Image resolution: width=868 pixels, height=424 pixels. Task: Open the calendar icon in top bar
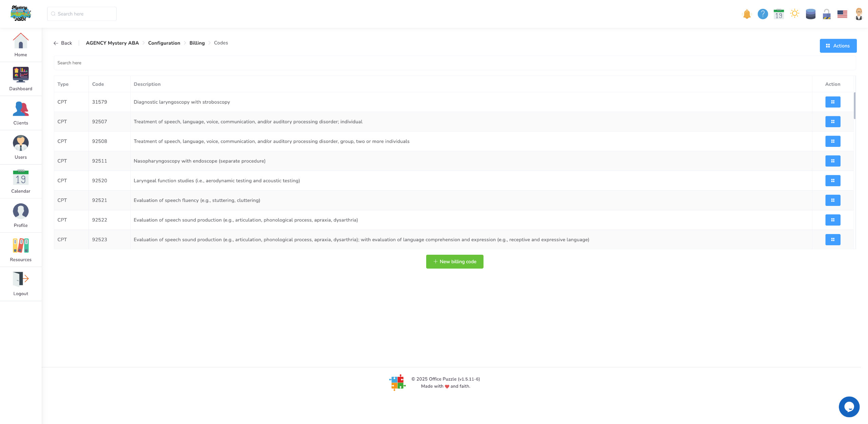(x=778, y=14)
